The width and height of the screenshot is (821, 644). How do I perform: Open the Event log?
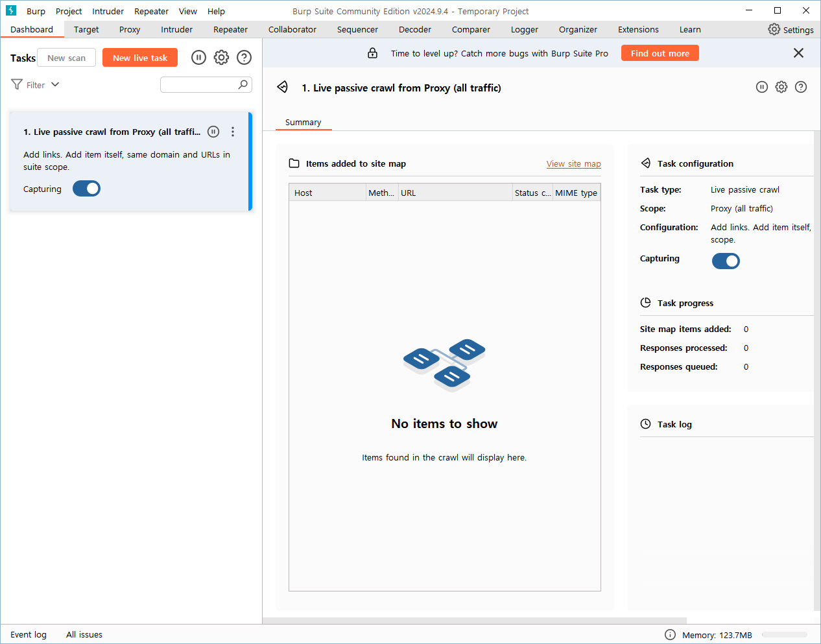pos(29,634)
